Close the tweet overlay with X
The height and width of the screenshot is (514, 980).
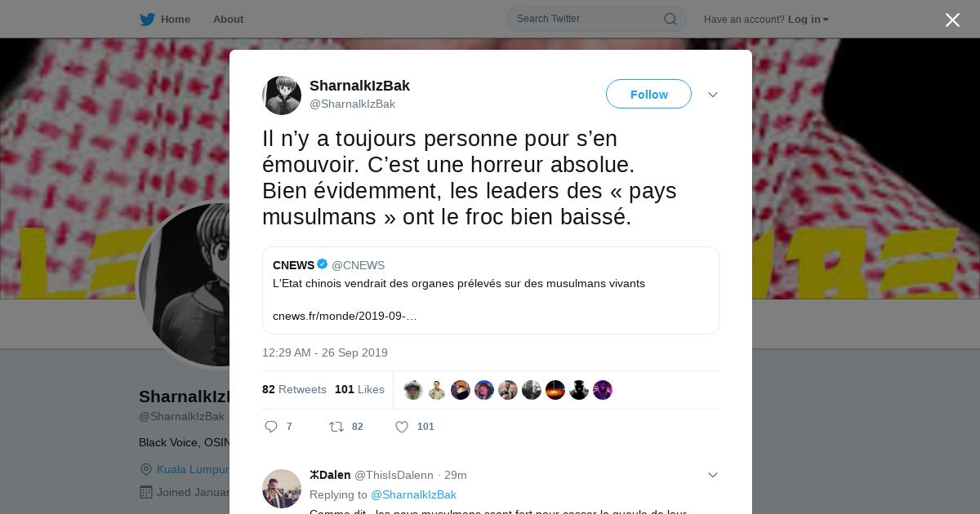point(952,20)
